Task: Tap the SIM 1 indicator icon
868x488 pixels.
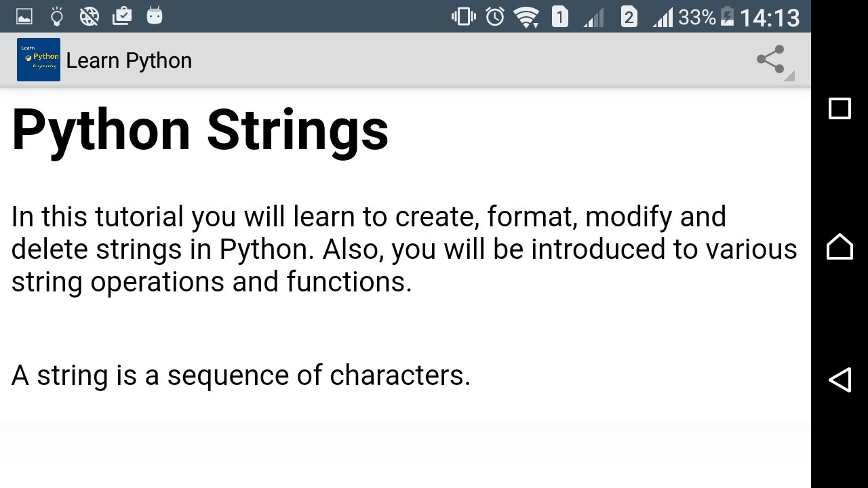Action: 559,16
